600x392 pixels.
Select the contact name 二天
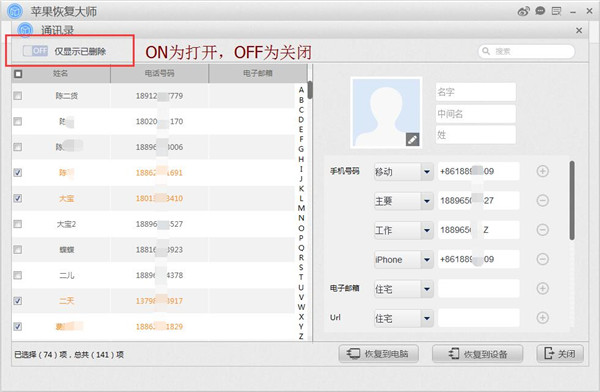[x=67, y=301]
